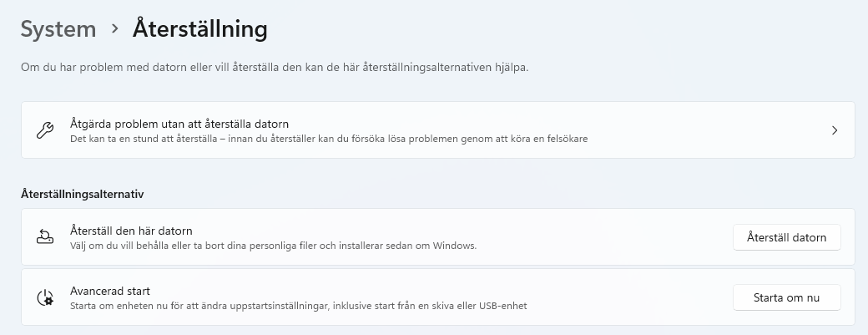Click the reset PC drive icon
This screenshot has height=335, width=868.
[46, 237]
